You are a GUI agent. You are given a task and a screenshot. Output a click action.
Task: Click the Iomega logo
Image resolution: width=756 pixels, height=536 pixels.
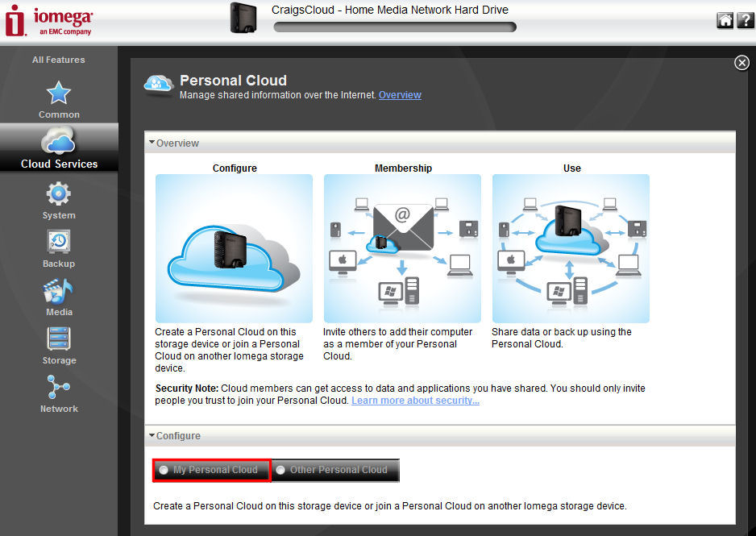[x=48, y=21]
